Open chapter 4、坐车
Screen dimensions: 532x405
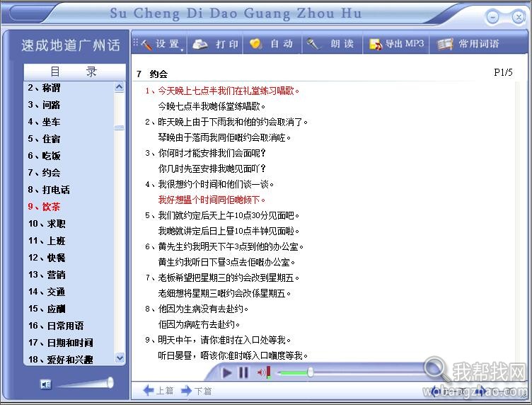[44, 122]
